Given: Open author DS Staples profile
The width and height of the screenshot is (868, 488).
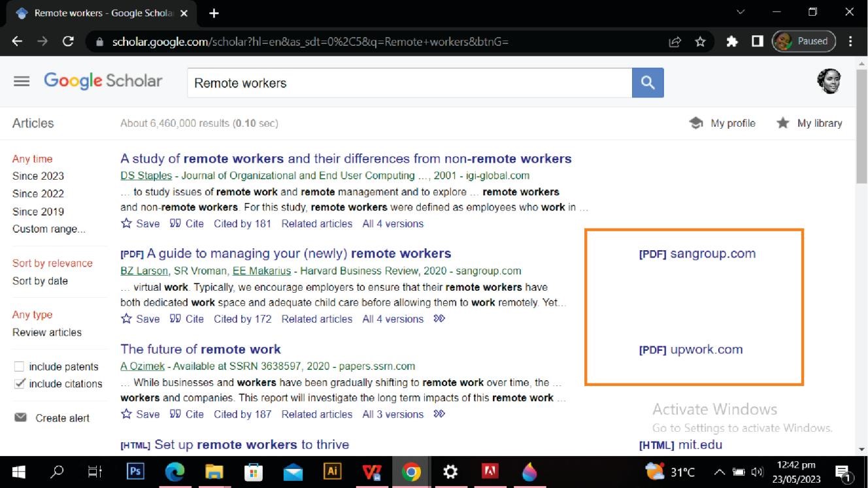Looking at the screenshot, I should (x=145, y=175).
